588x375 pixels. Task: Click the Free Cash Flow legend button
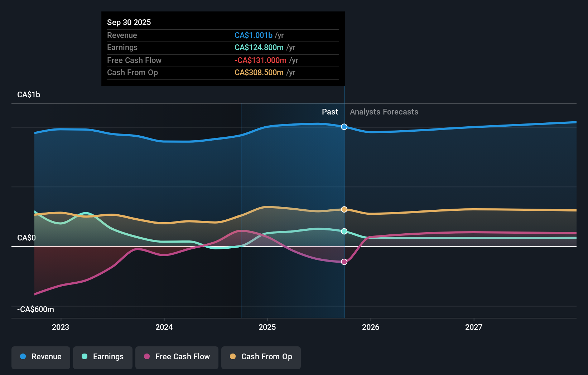pos(177,357)
